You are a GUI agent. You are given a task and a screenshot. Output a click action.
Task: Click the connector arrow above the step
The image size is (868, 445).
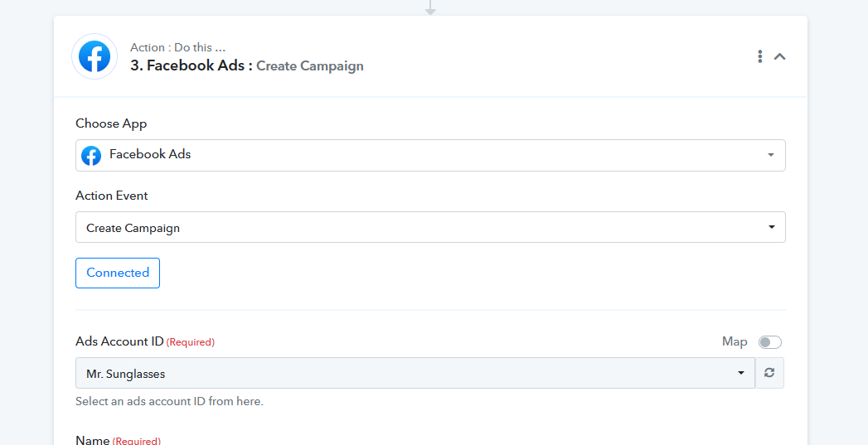pos(430,7)
